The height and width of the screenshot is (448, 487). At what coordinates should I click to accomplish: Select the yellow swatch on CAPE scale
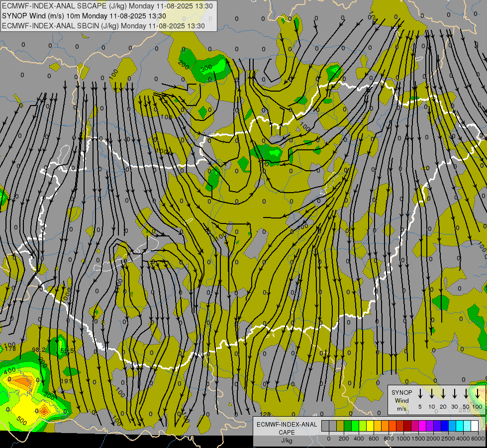(x=370, y=426)
